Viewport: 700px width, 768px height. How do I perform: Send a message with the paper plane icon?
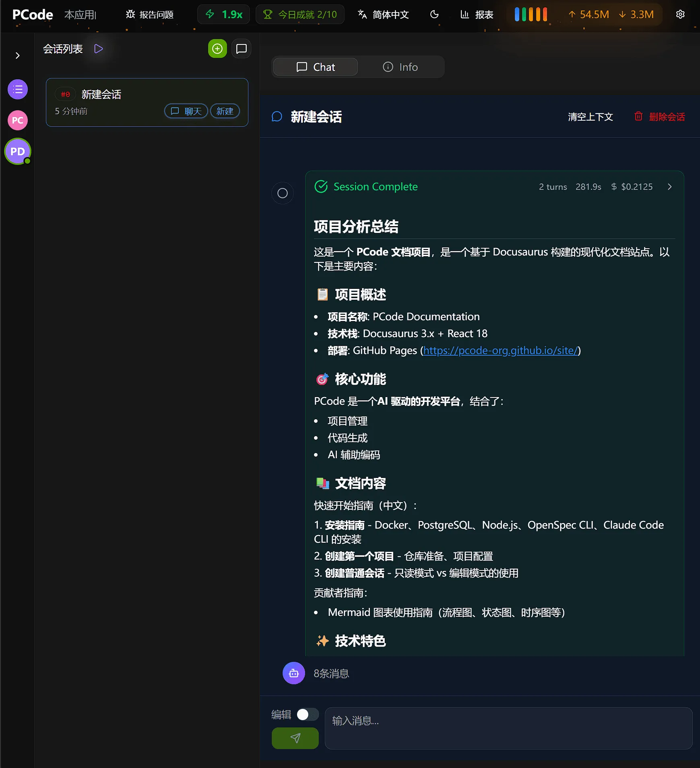pyautogui.click(x=295, y=738)
